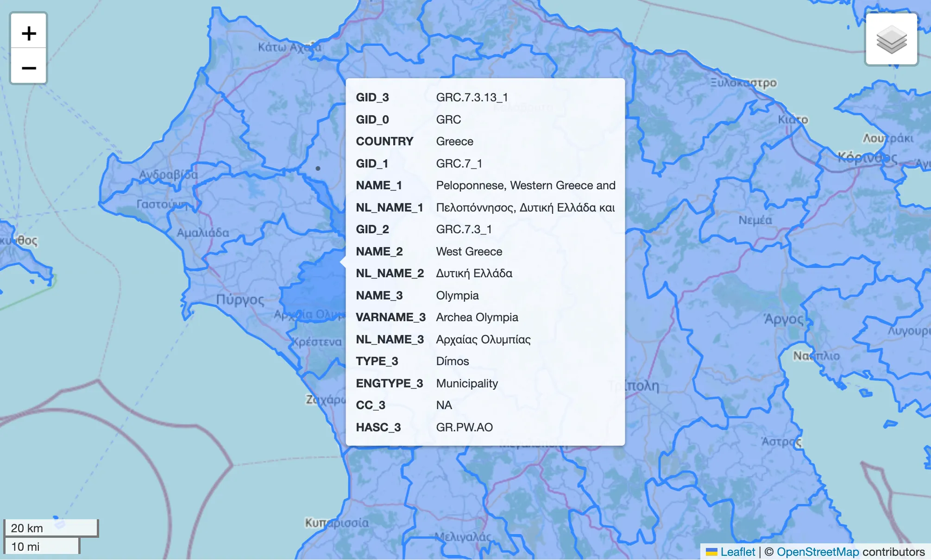Click the Άστρος town label on map
The height and width of the screenshot is (560, 931).
point(781,442)
